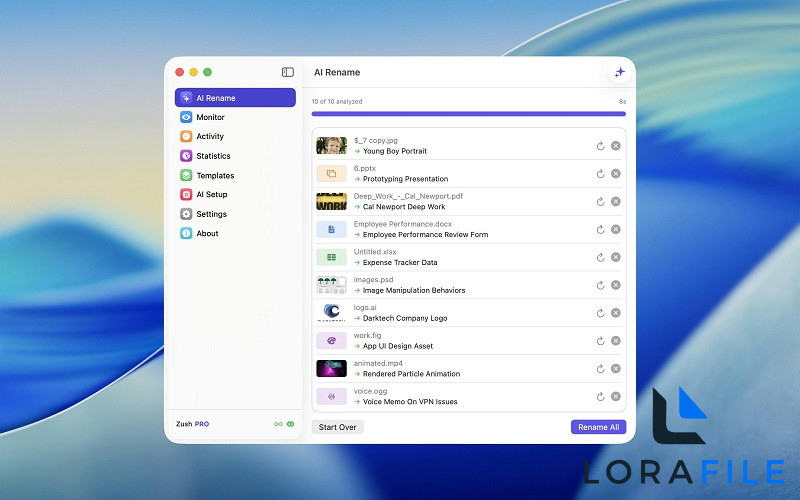Remove images.psd from the list
The height and width of the screenshot is (500, 800).
(x=616, y=285)
